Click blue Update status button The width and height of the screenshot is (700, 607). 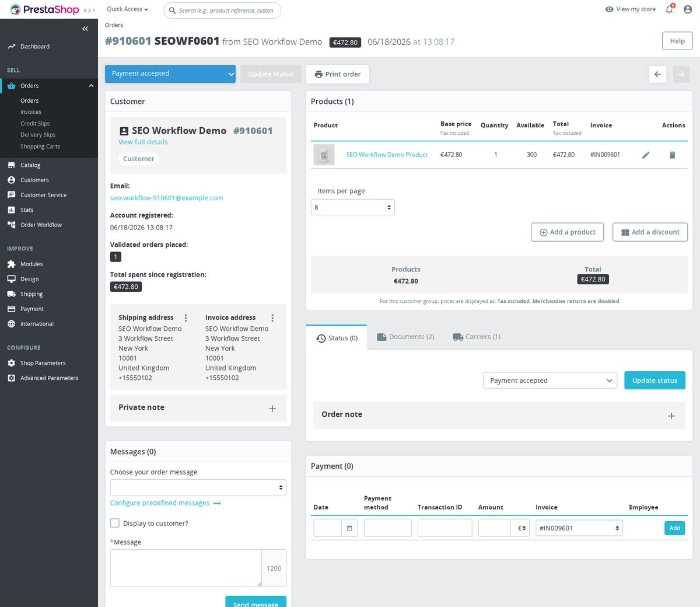pyautogui.click(x=654, y=381)
